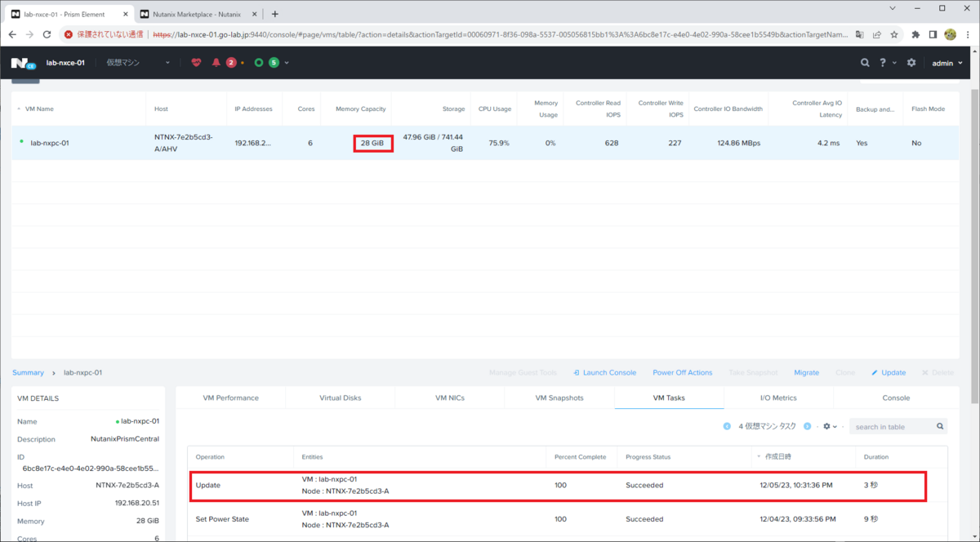Toggle the browser side panel icon

(x=933, y=34)
